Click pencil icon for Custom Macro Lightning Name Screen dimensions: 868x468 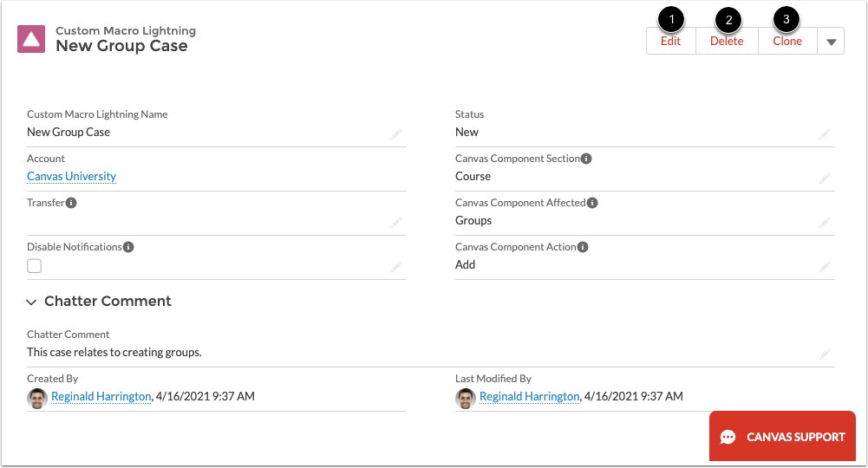pyautogui.click(x=395, y=133)
